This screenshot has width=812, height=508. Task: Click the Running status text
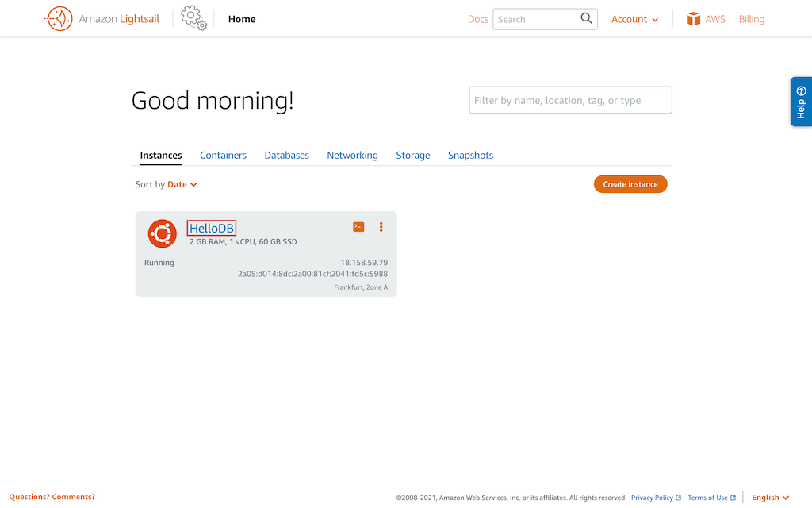point(159,262)
